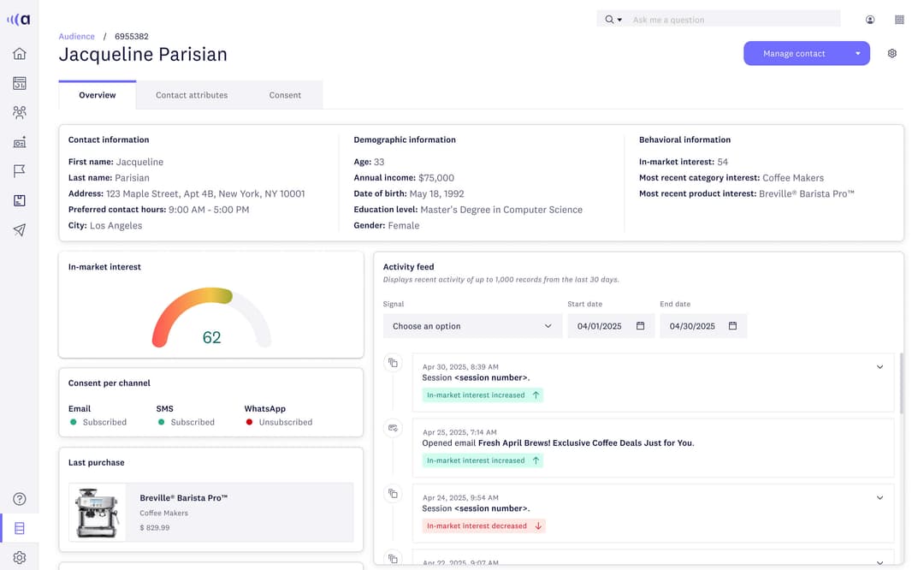
Task: Select the Audience people icon in the sidebar
Action: tap(19, 112)
